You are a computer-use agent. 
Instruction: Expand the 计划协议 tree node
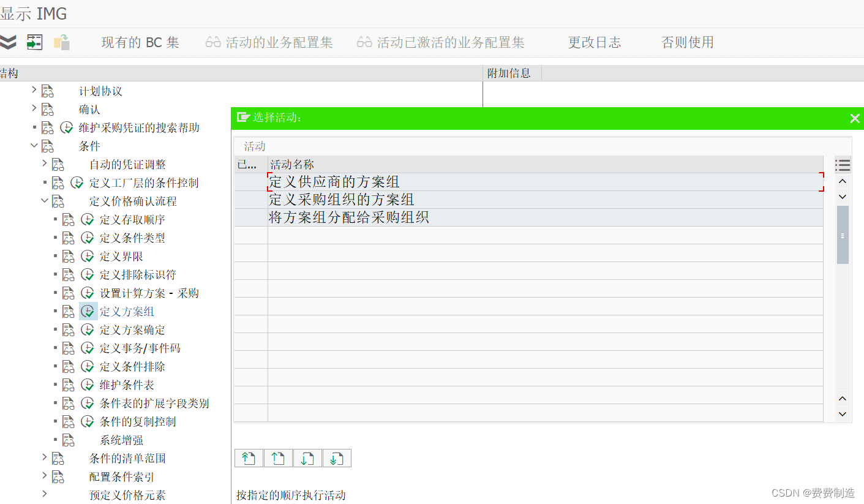(x=34, y=91)
